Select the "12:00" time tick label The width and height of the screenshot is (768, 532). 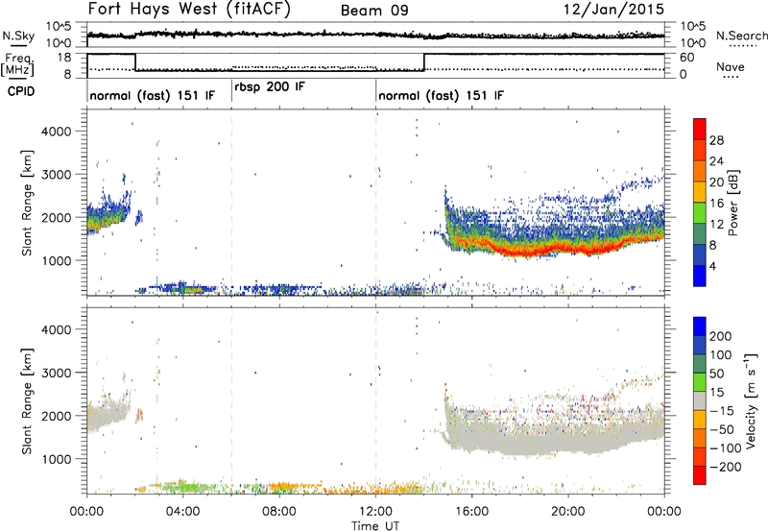point(375,512)
